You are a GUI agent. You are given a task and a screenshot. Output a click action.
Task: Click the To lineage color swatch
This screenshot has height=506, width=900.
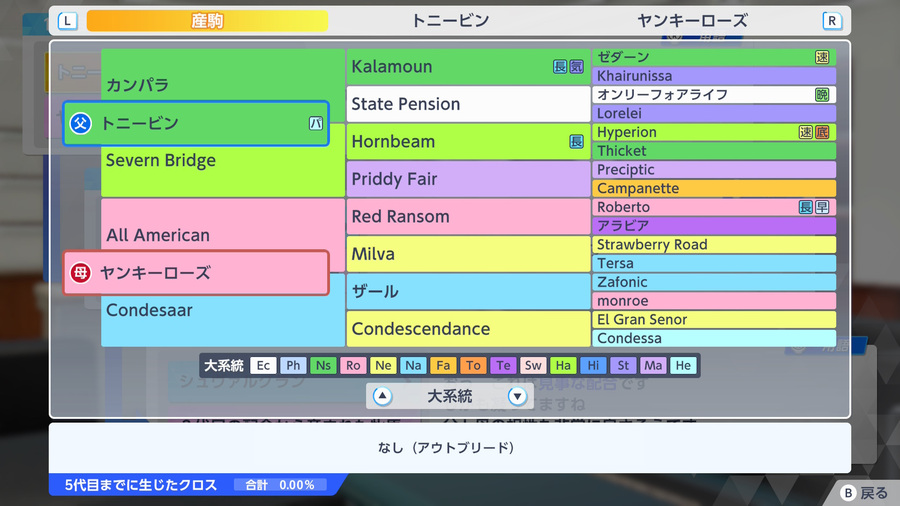click(473, 365)
